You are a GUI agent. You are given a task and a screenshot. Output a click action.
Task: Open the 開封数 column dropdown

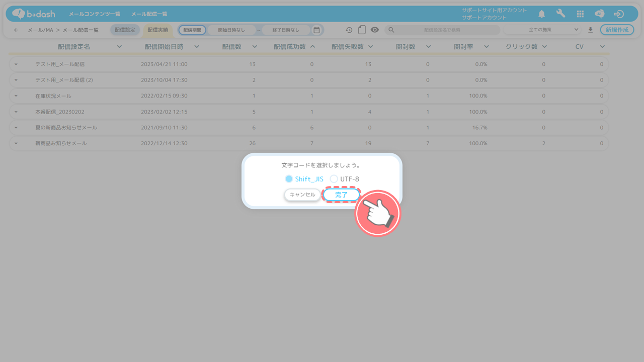pos(428,47)
